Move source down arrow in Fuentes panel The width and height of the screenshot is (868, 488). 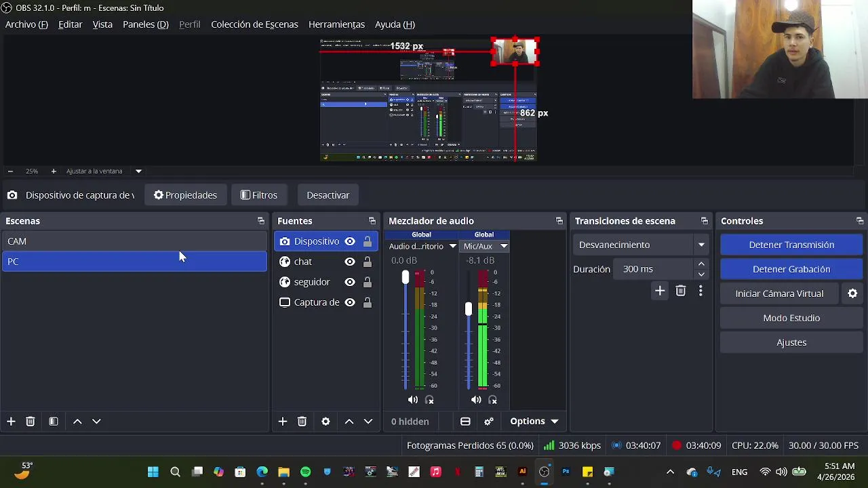[x=368, y=422]
